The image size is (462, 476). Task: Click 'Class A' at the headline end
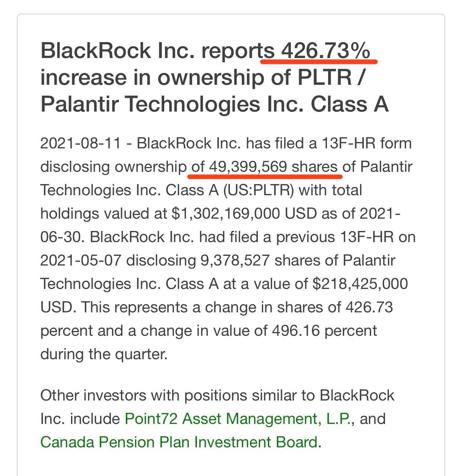click(x=350, y=104)
